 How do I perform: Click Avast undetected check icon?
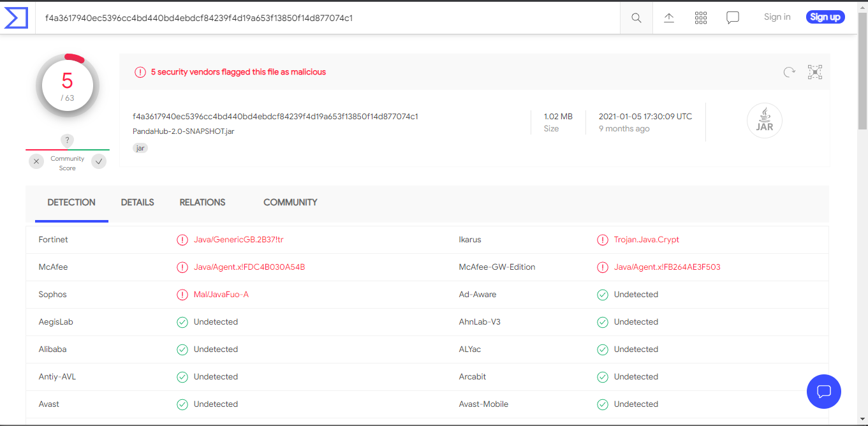coord(182,404)
